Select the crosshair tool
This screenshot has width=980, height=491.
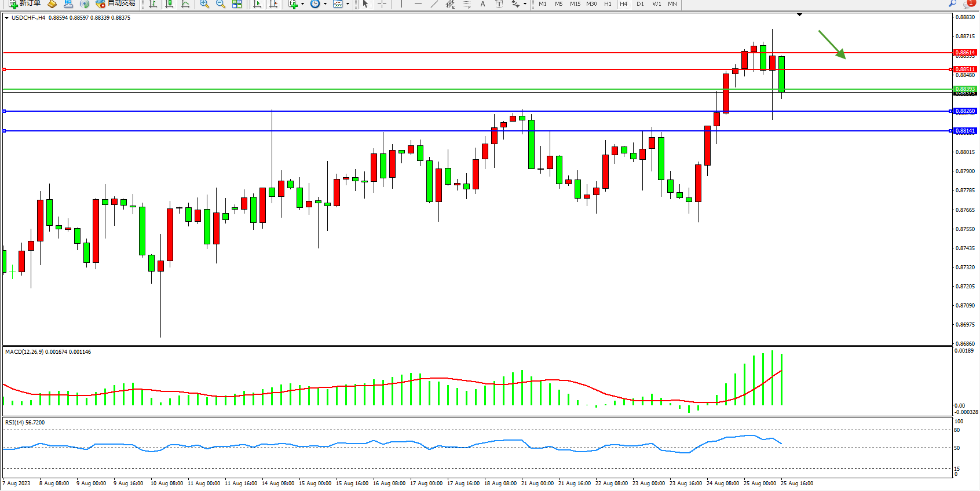tap(382, 4)
